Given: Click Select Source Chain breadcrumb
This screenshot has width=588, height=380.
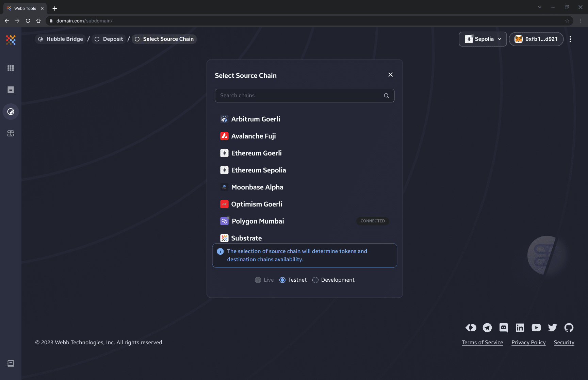Looking at the screenshot, I should point(164,39).
